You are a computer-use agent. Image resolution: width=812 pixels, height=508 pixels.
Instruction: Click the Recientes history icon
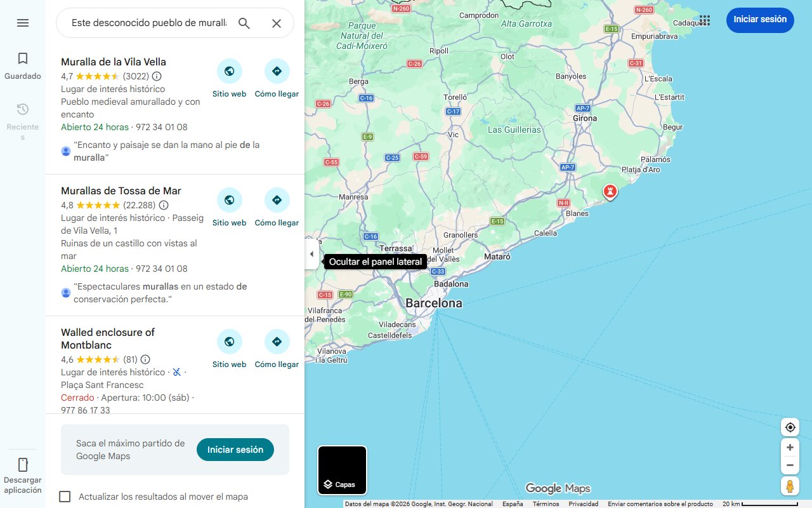click(22, 109)
